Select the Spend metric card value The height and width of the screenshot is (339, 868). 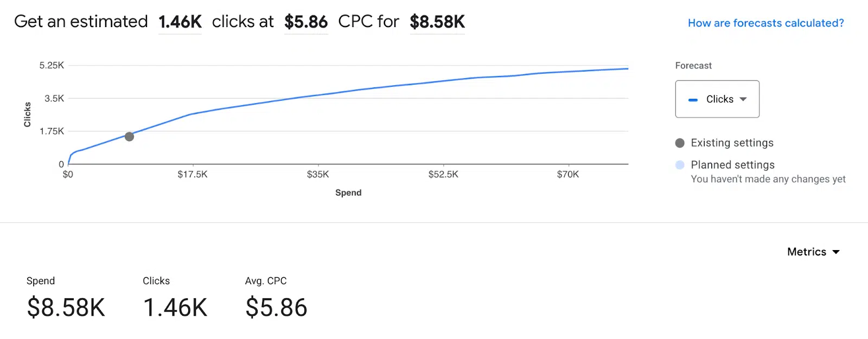point(66,308)
